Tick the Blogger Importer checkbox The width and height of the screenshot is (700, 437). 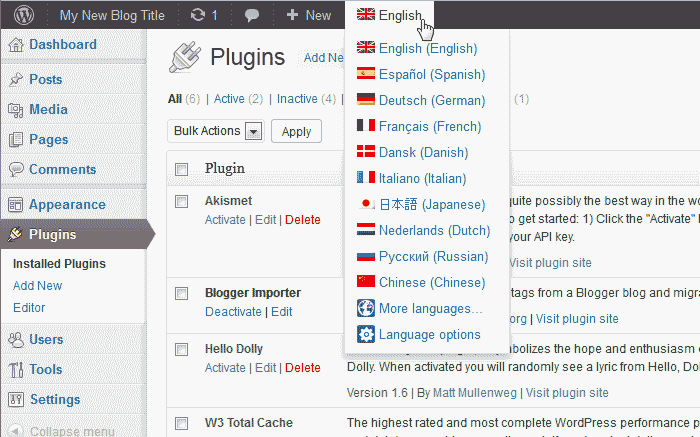click(181, 293)
